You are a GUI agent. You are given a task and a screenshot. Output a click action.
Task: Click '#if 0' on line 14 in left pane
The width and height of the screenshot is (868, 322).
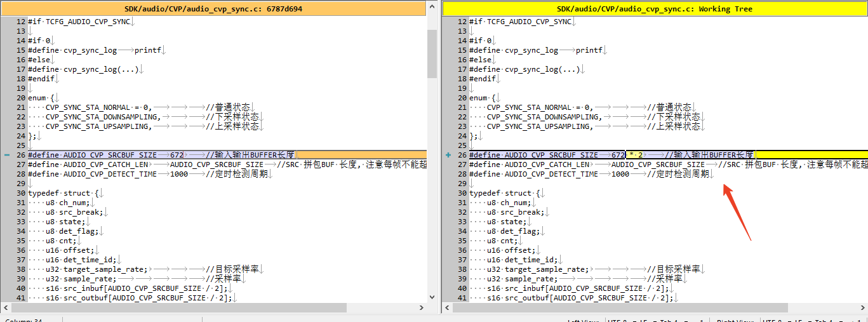(39, 41)
